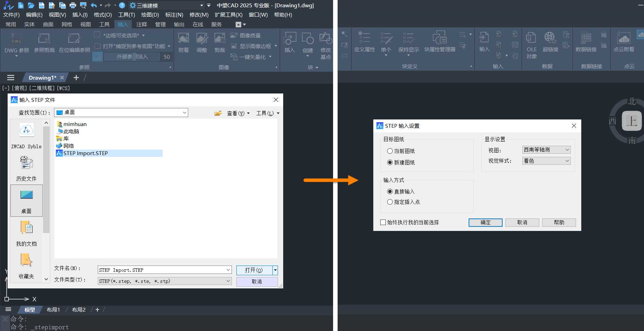Select the 当前图纸 radio button
Image resolution: width=644 pixels, height=331 pixels.
coord(390,151)
